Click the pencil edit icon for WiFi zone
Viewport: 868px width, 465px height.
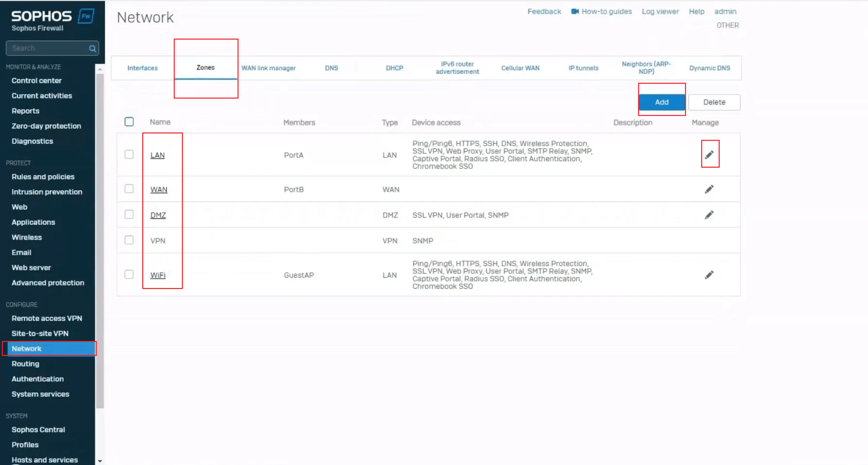[x=709, y=275]
